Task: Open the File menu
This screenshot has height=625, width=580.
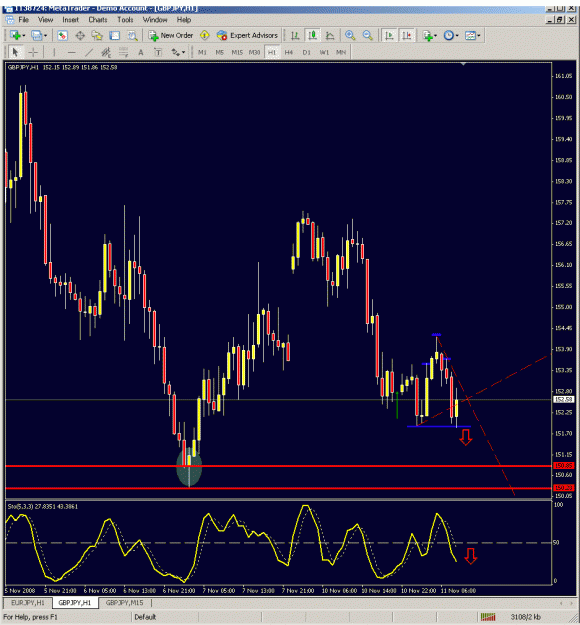Action: coord(24,20)
